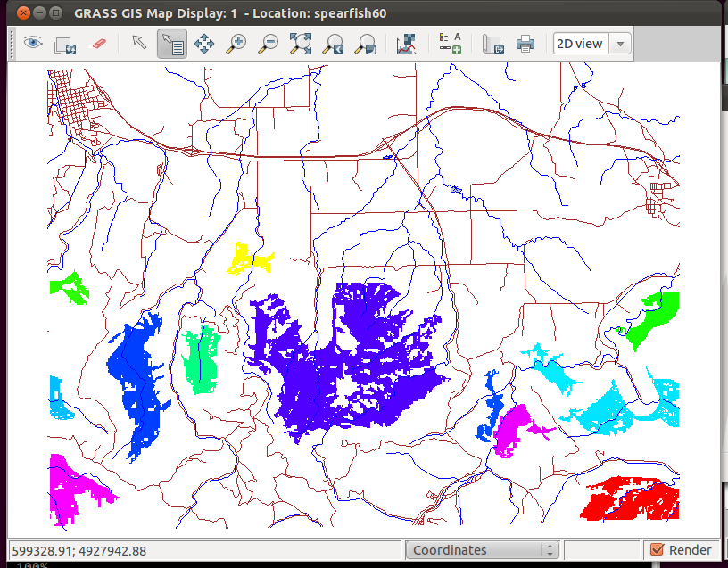Select the Pan tool with four arrows
The height and width of the screenshot is (568, 728).
[204, 44]
